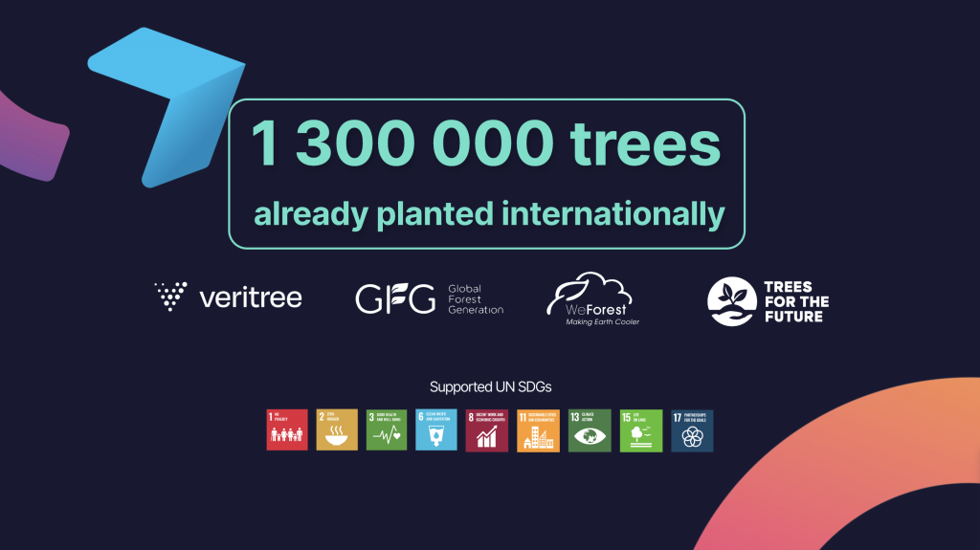Image resolution: width=980 pixels, height=550 pixels.
Task: Click the Global Forest Generation text
Action: pos(476,299)
